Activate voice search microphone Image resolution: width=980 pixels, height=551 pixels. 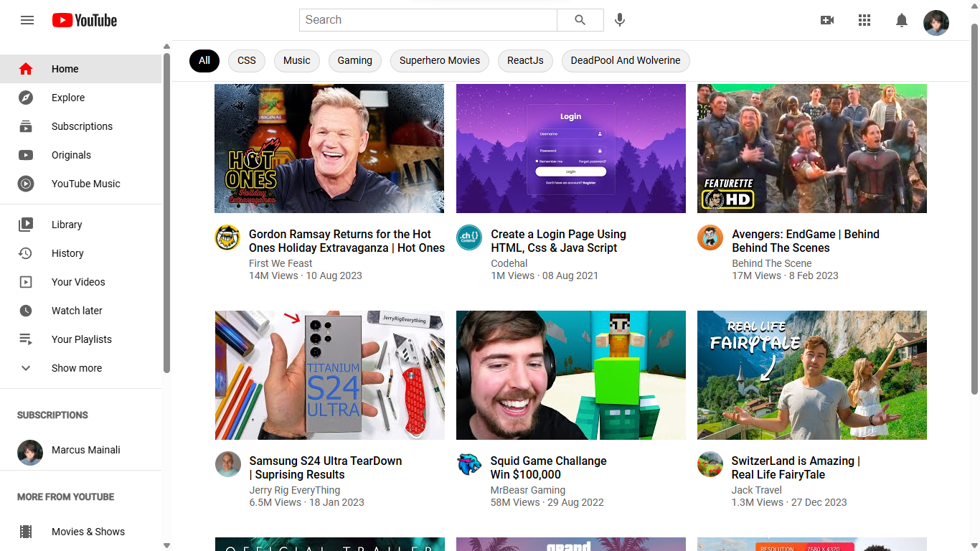[620, 20]
